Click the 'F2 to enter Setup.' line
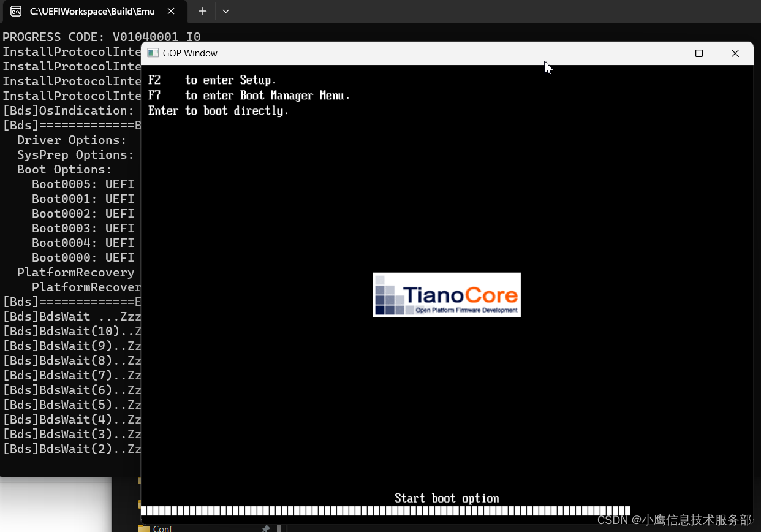The height and width of the screenshot is (532, 761). (213, 80)
